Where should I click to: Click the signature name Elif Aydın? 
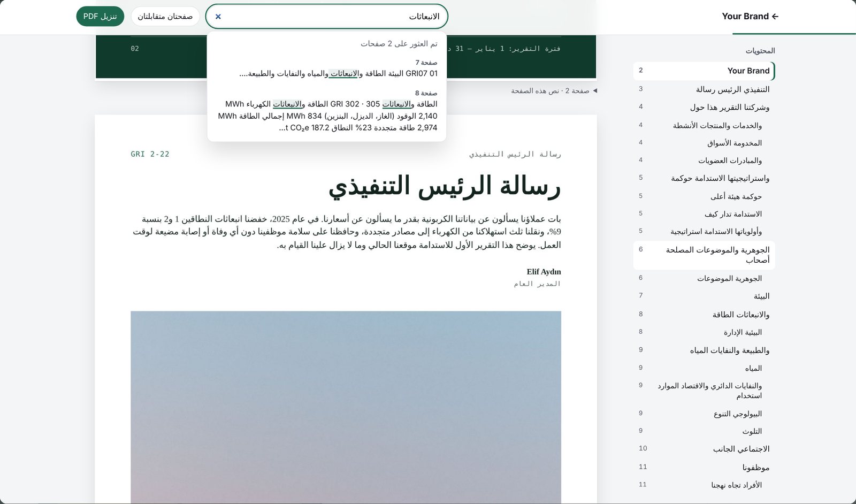pyautogui.click(x=544, y=272)
